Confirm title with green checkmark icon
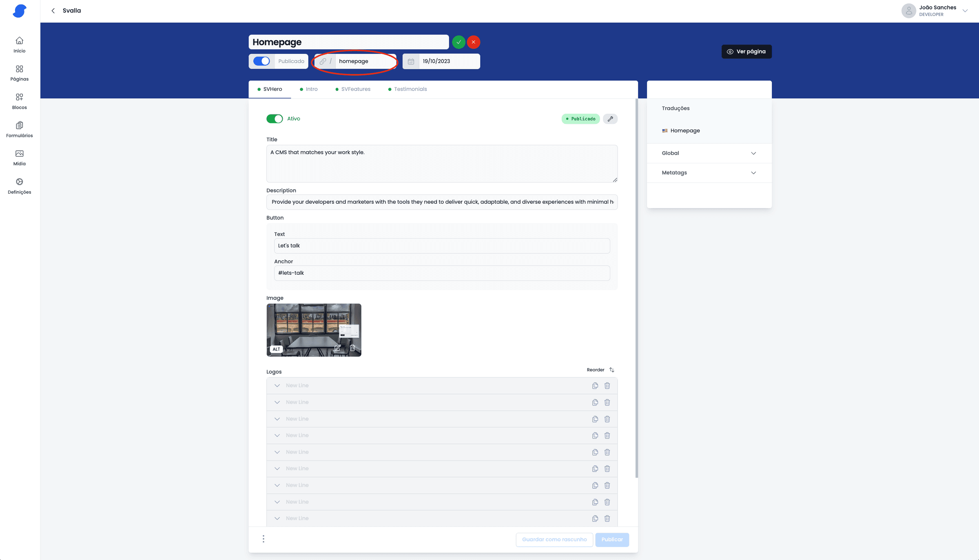 [x=458, y=42]
